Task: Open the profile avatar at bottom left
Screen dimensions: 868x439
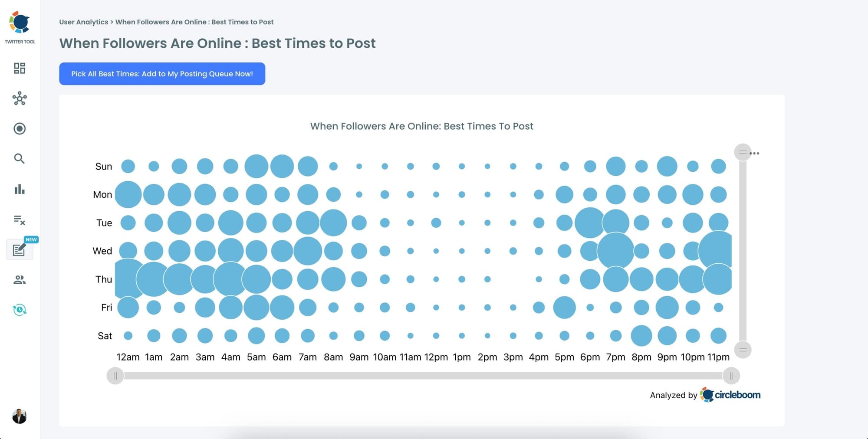Action: point(19,417)
